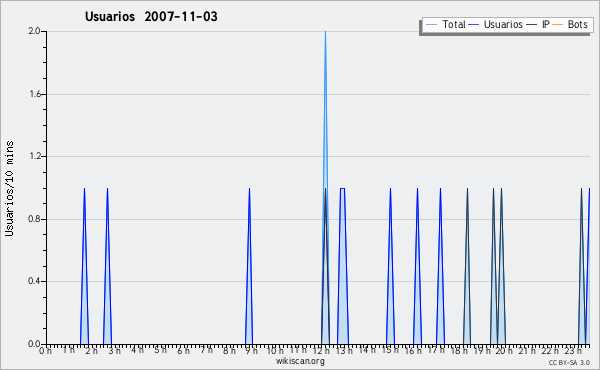The height and width of the screenshot is (370, 600).
Task: Click the '20 h' x-axis label
Action: 504,351
